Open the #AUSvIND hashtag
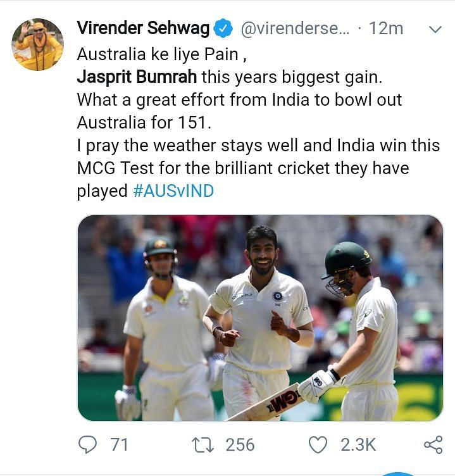 (173, 191)
